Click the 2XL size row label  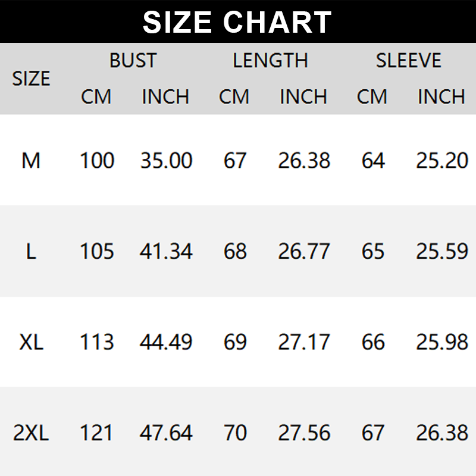31,433
